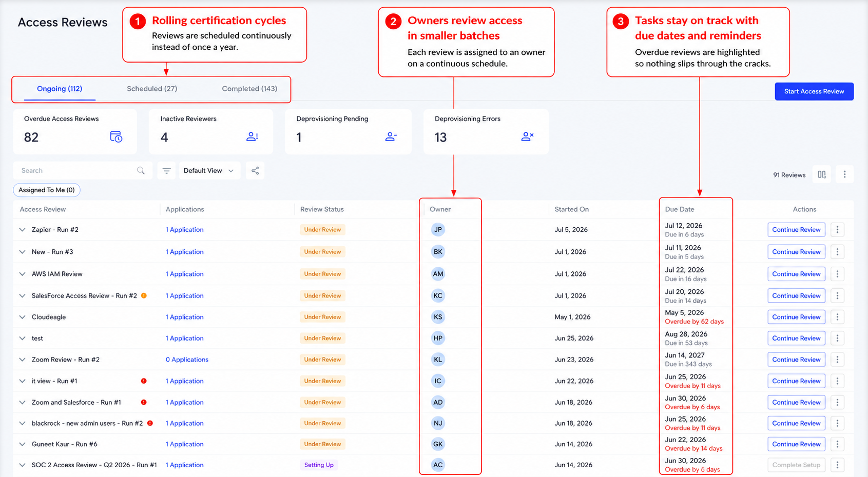Screen dimensions: 868x477
Task: Open 1 Application link for AWS IAM Review
Action: click(x=185, y=274)
